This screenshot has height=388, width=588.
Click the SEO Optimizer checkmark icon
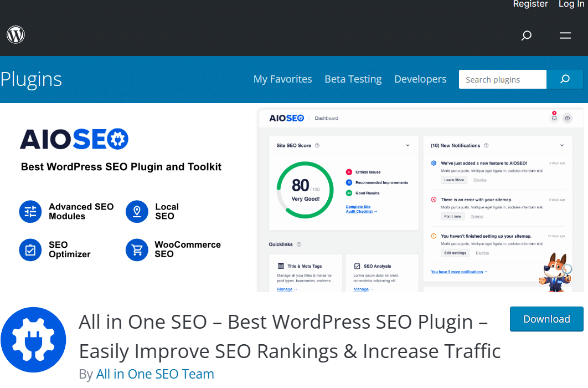pos(30,250)
